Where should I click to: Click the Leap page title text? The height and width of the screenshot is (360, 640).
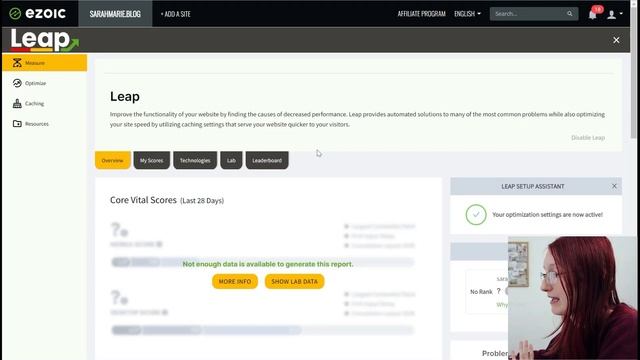125,97
